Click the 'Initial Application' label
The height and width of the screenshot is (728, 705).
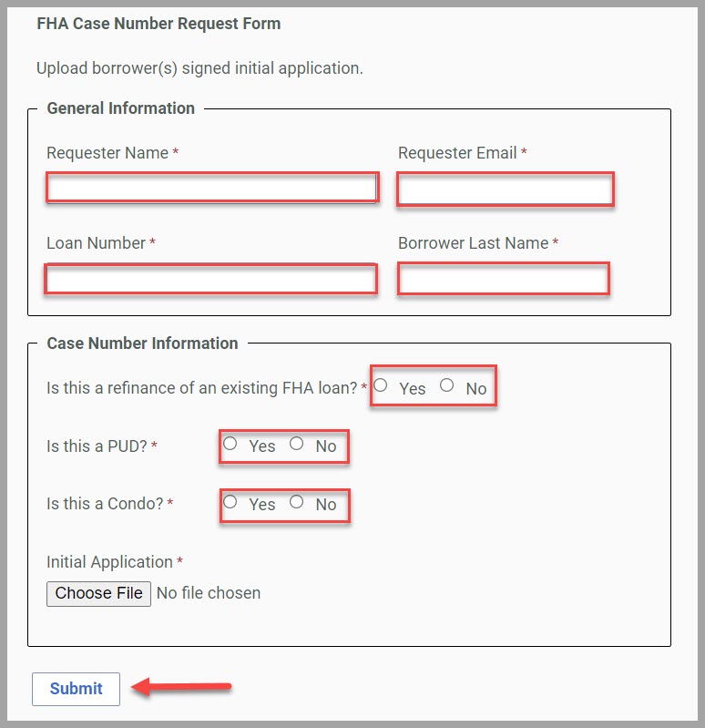tap(109, 562)
